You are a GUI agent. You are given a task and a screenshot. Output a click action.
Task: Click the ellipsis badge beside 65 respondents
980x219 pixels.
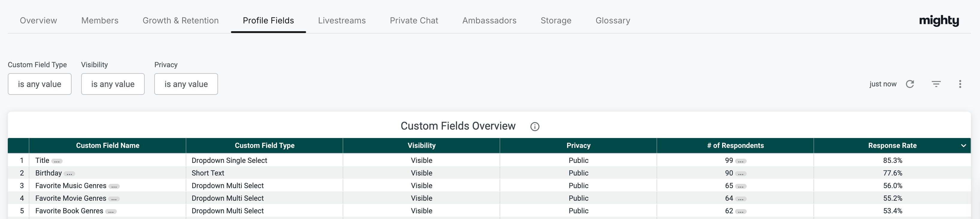741,186
